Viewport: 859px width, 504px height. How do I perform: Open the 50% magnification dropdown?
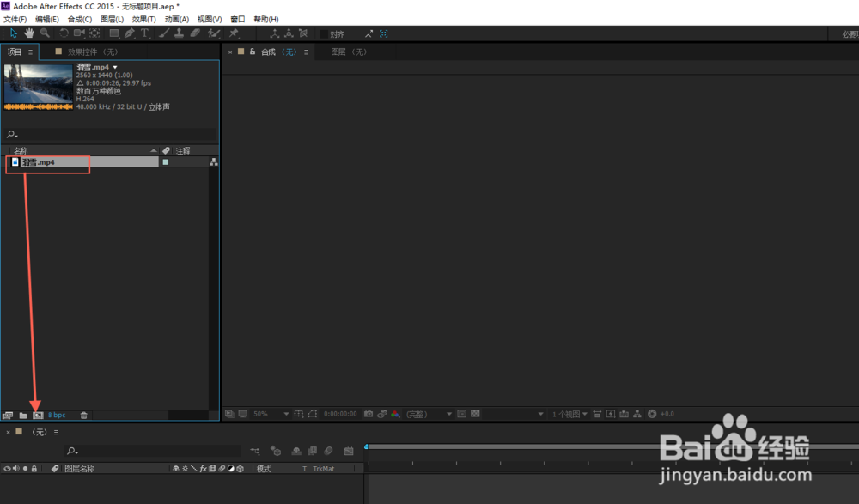point(271,414)
